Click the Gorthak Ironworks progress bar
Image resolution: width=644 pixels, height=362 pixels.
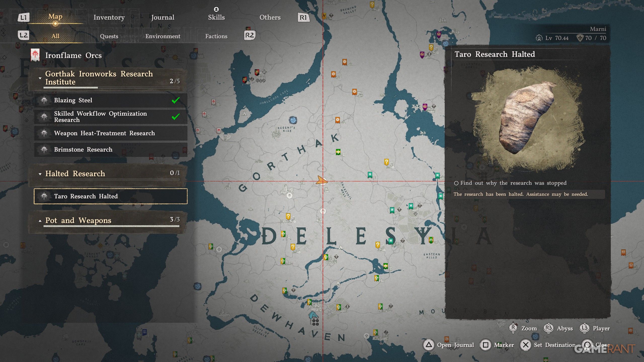coord(111,88)
